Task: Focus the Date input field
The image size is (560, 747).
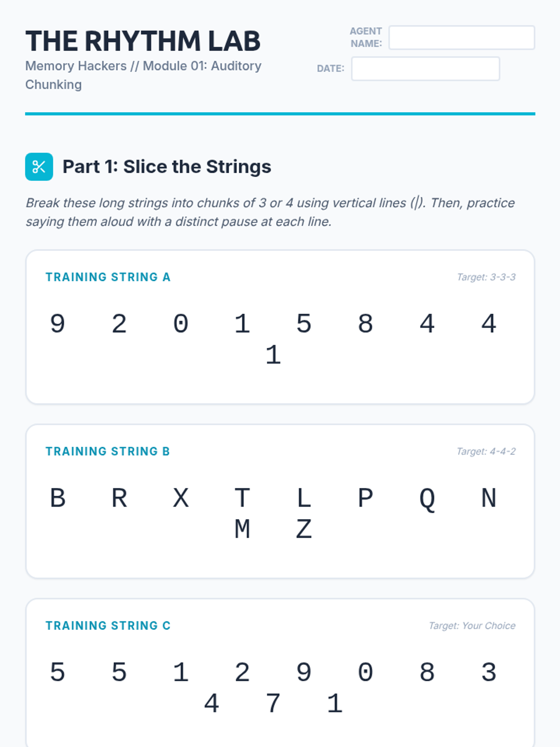Action: 425,69
